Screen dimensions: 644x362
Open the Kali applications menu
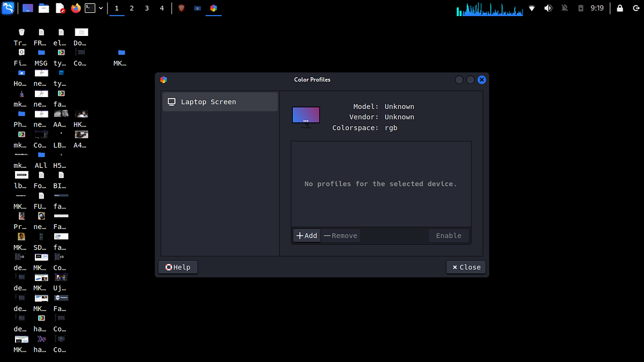click(x=8, y=8)
